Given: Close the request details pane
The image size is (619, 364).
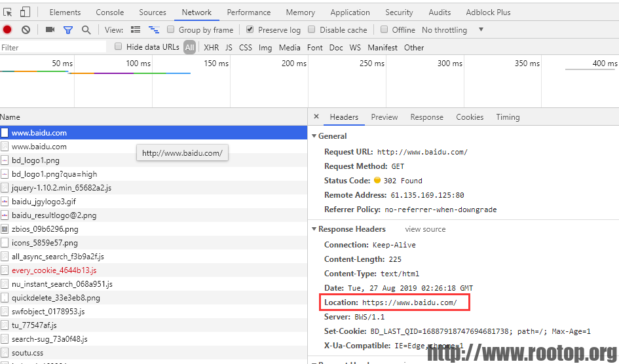Looking at the screenshot, I should (x=316, y=117).
